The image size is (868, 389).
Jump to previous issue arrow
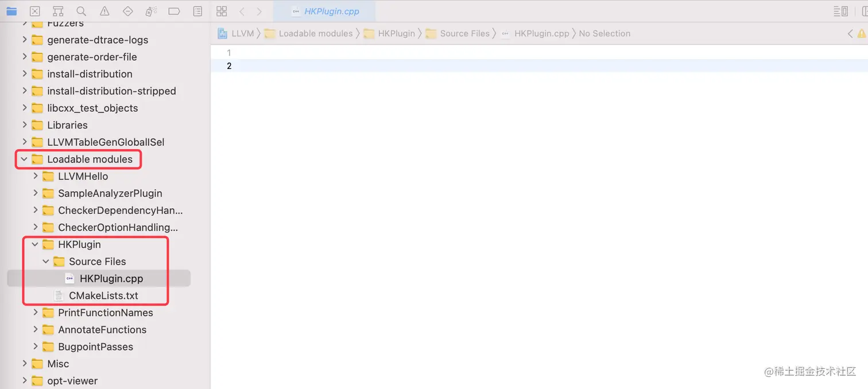851,33
